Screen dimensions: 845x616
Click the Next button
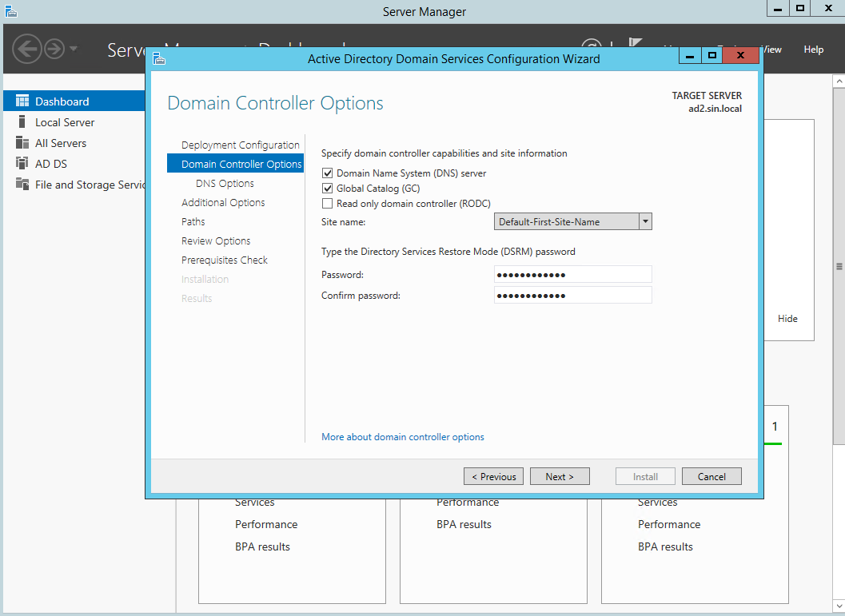click(x=560, y=476)
